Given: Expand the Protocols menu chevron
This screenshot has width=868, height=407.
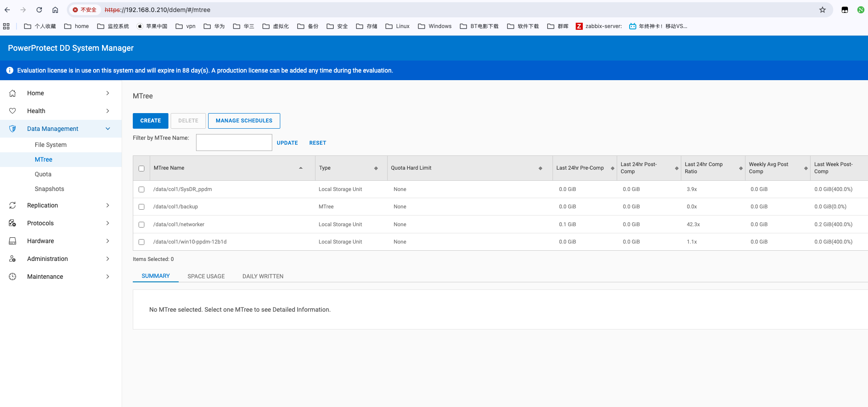Looking at the screenshot, I should [x=108, y=223].
